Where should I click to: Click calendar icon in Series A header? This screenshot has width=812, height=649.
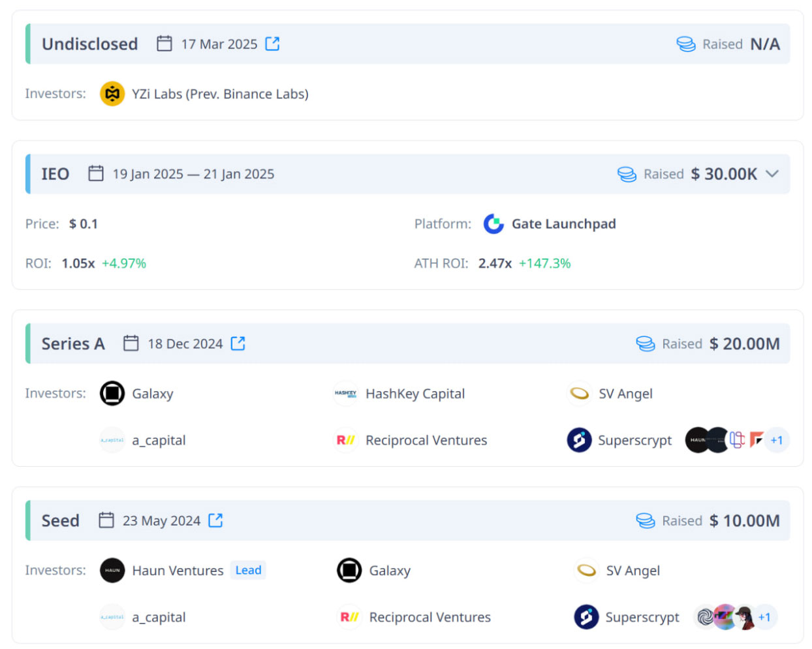[131, 343]
